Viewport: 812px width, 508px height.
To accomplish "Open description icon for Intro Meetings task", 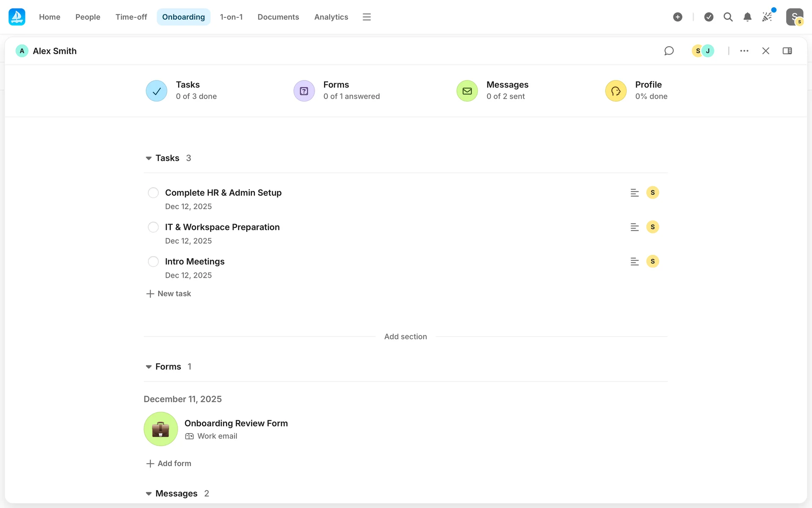I will [x=634, y=262].
